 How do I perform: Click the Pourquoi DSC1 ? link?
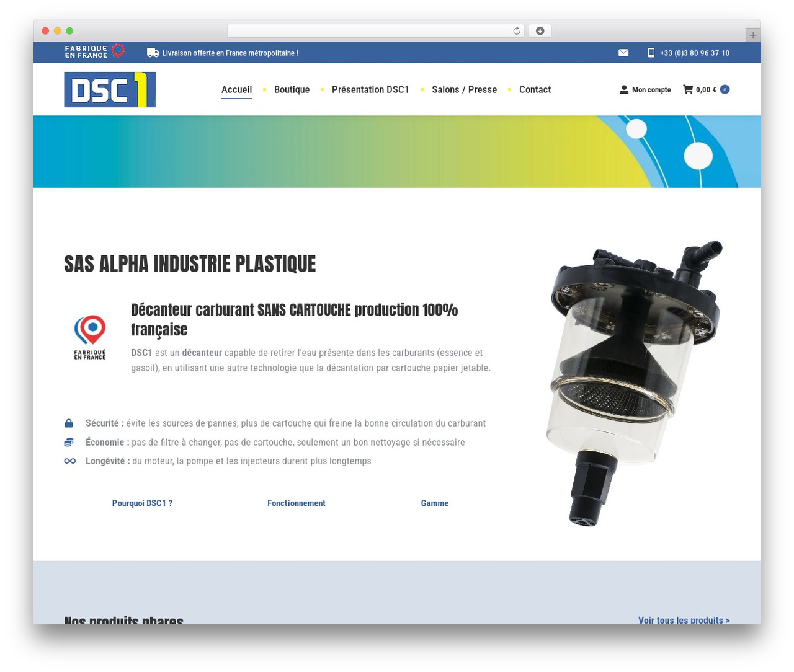(142, 503)
